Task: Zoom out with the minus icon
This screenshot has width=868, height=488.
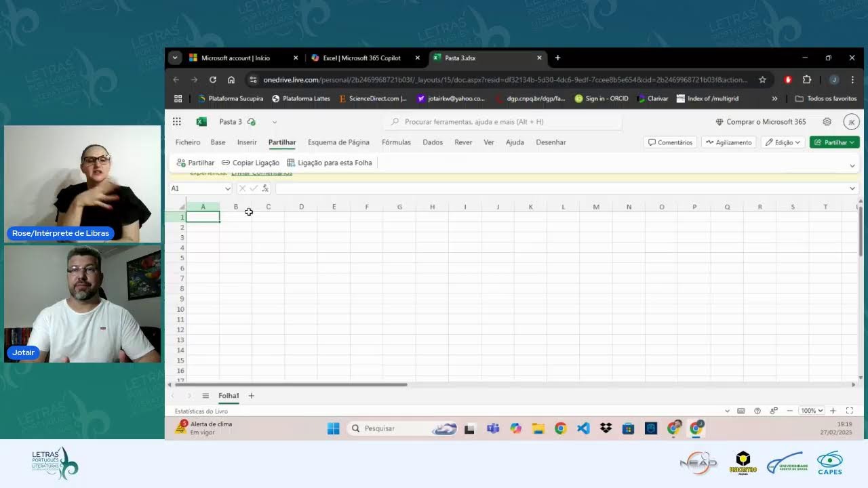Action: (x=789, y=411)
